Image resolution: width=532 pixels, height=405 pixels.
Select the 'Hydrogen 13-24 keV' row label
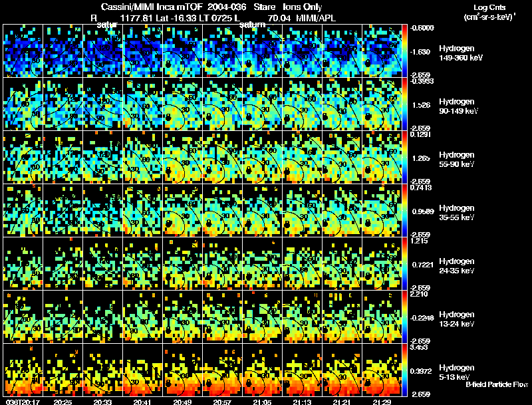[457, 319]
